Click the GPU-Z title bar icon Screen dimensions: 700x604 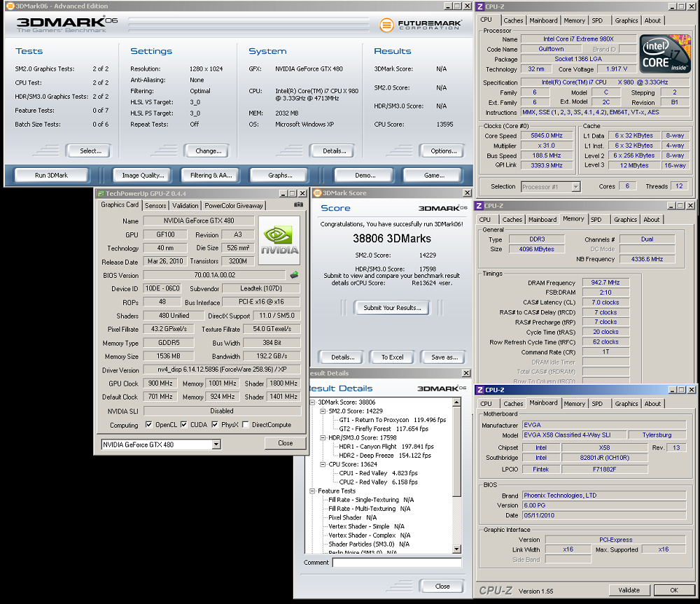(x=101, y=193)
